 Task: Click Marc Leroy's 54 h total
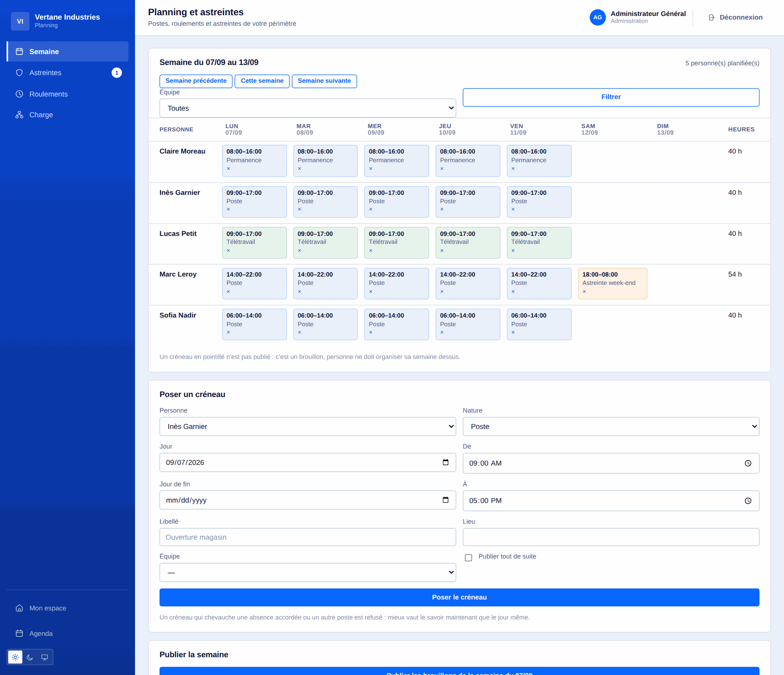point(735,274)
